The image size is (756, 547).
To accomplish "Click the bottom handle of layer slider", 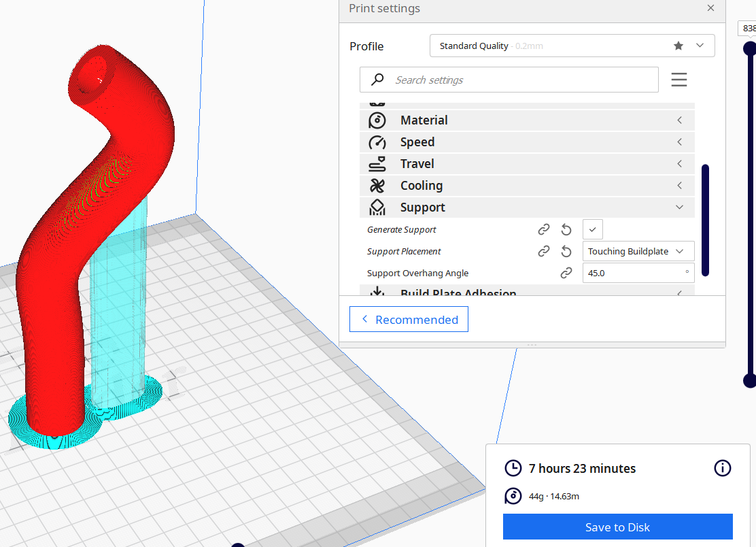I will (x=750, y=380).
